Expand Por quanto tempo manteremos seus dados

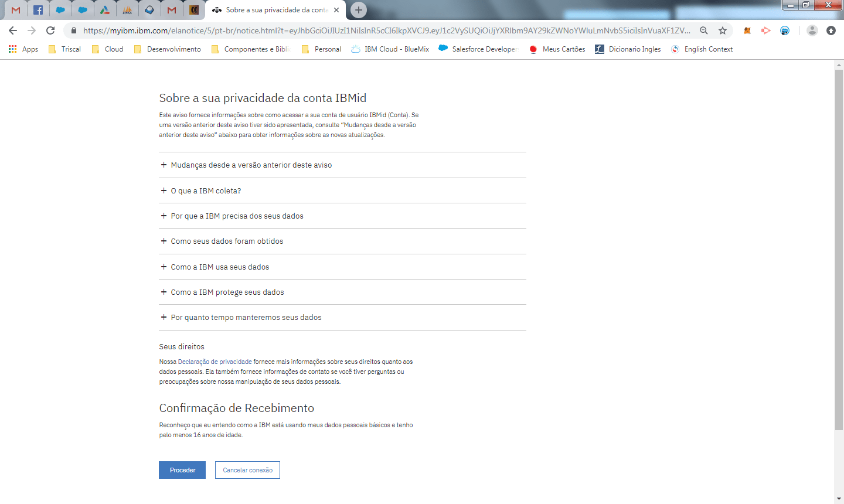tap(342, 317)
